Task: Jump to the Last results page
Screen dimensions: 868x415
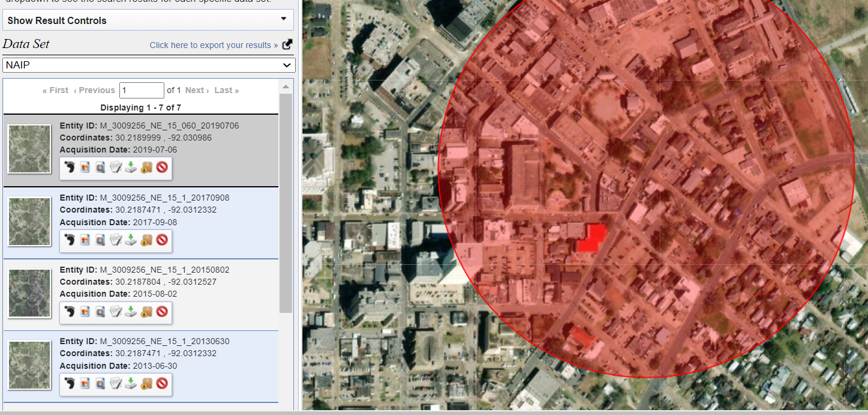Action: (x=226, y=90)
